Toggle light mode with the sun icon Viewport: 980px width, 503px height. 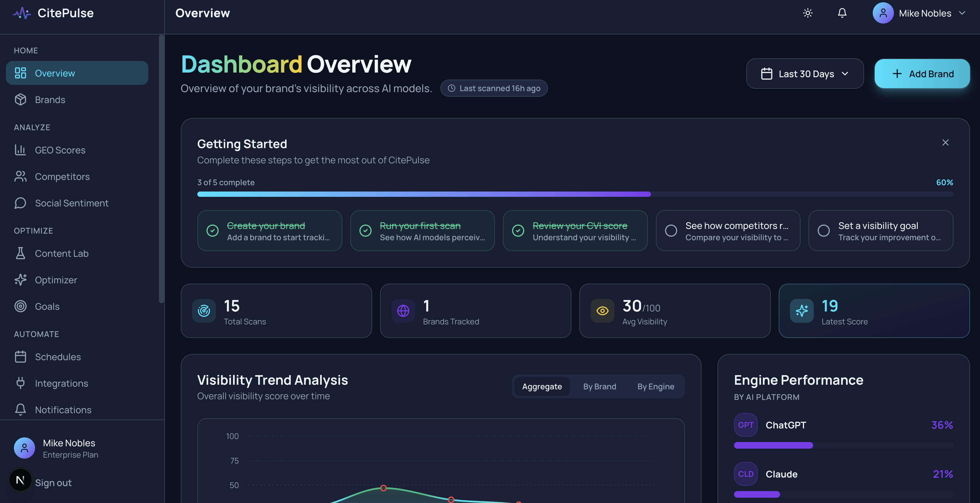click(x=807, y=13)
